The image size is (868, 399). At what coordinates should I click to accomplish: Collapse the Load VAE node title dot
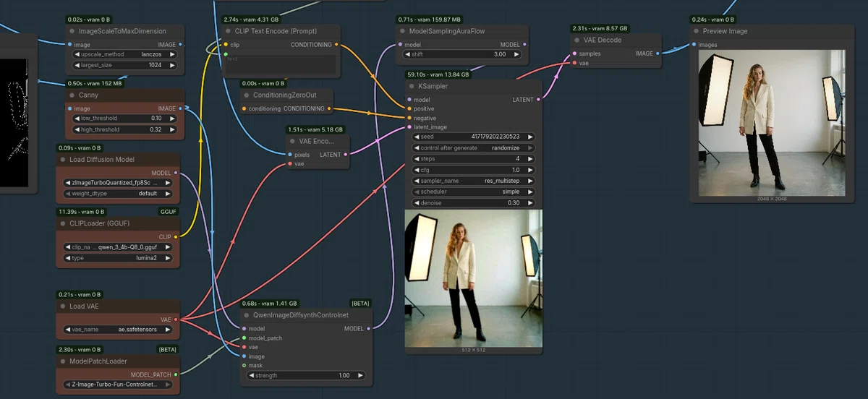coord(62,306)
